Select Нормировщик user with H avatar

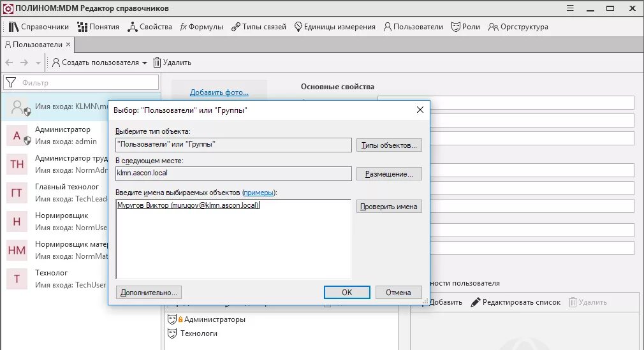tap(55, 222)
